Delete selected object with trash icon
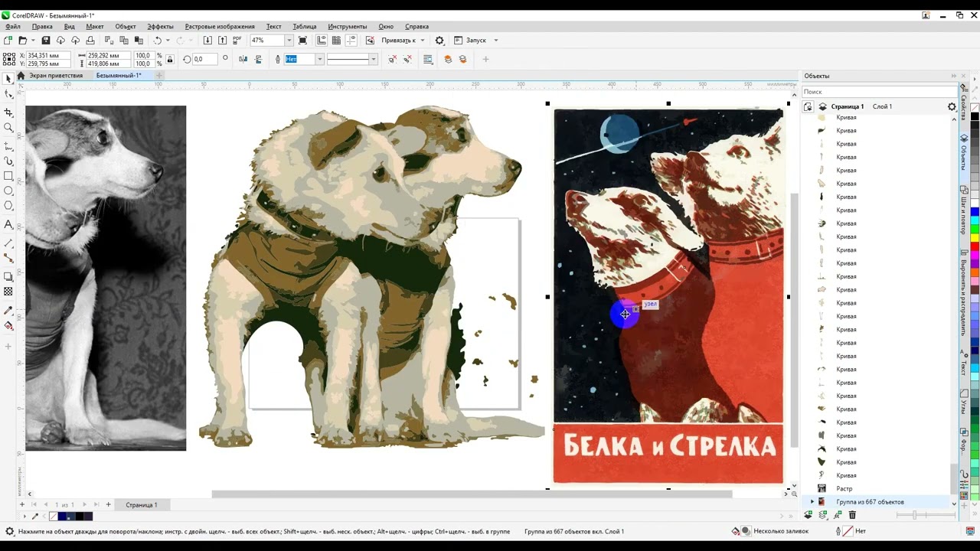Image resolution: width=980 pixels, height=551 pixels. click(x=852, y=515)
